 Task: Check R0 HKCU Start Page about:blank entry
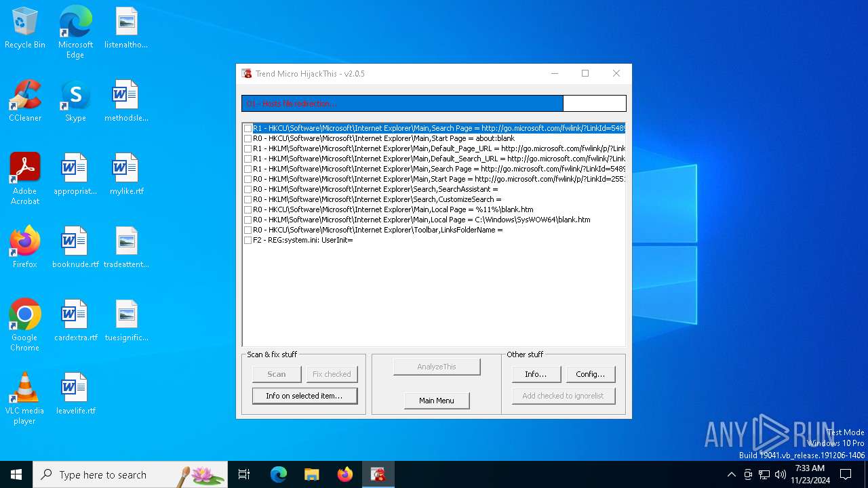248,138
